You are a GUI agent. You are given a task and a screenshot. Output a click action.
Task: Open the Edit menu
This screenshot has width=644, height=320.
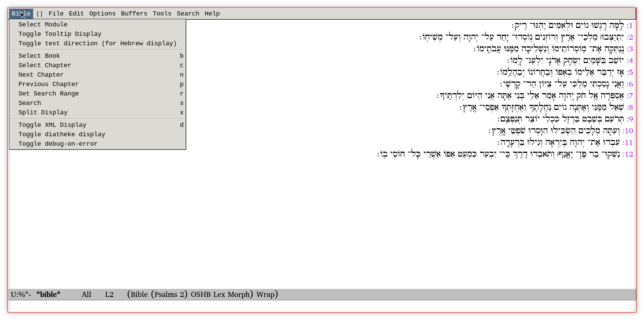(x=76, y=14)
